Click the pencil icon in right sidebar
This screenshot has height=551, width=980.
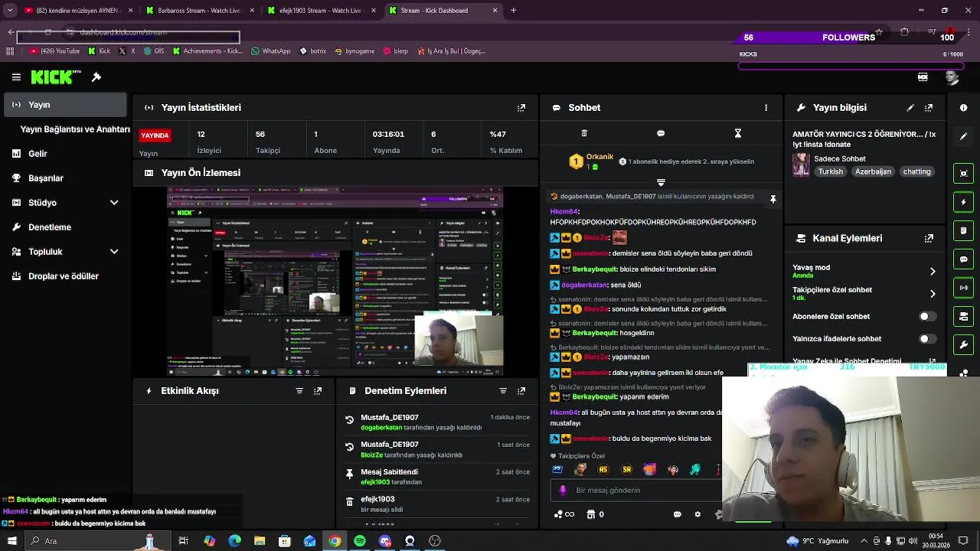tap(964, 136)
